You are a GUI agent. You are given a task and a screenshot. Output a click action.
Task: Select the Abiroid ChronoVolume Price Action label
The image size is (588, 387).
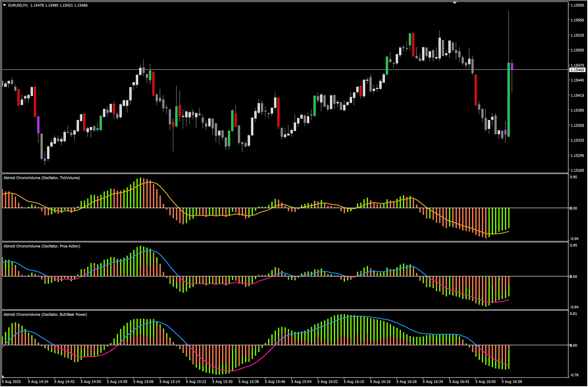pyautogui.click(x=42, y=246)
